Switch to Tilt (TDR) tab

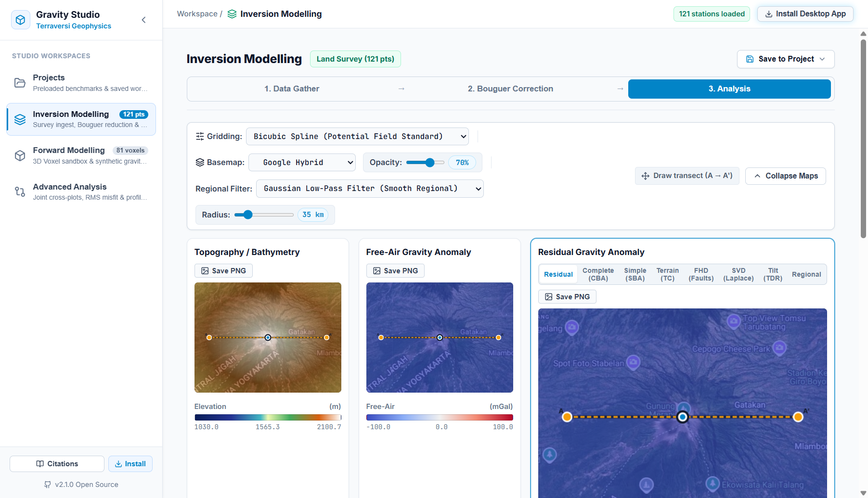click(773, 274)
